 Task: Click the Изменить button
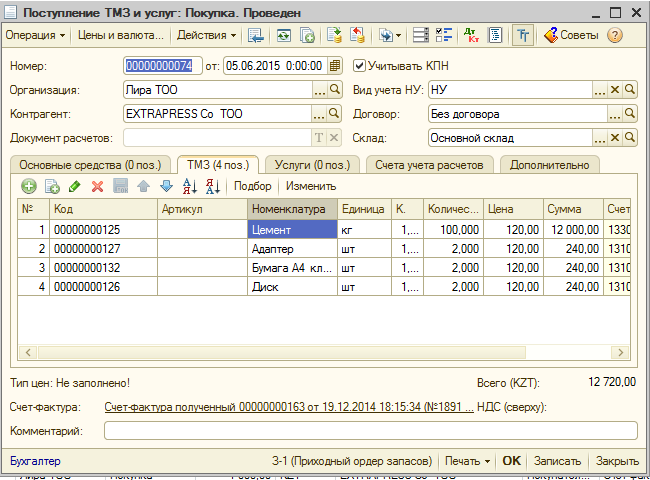click(x=311, y=186)
